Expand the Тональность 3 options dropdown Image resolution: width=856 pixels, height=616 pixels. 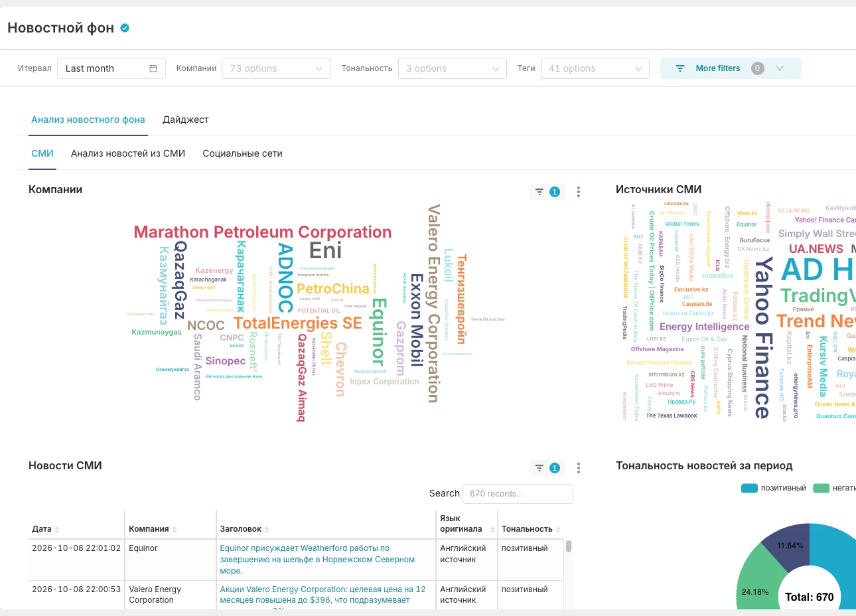[453, 68]
